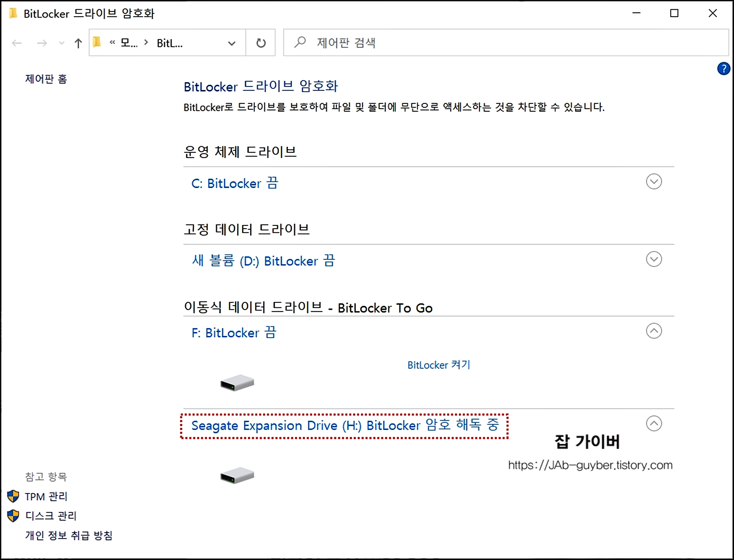Close the BitLocker window
Viewport: 734px width, 560px height.
pyautogui.click(x=713, y=13)
